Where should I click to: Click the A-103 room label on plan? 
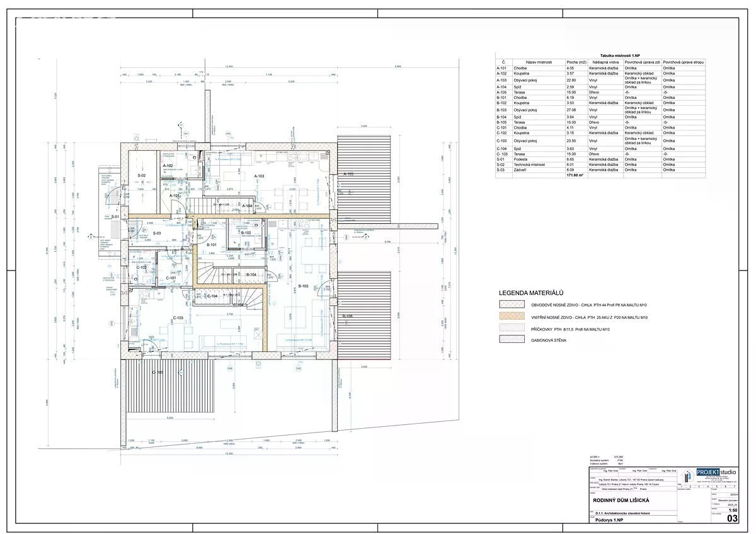click(x=259, y=176)
